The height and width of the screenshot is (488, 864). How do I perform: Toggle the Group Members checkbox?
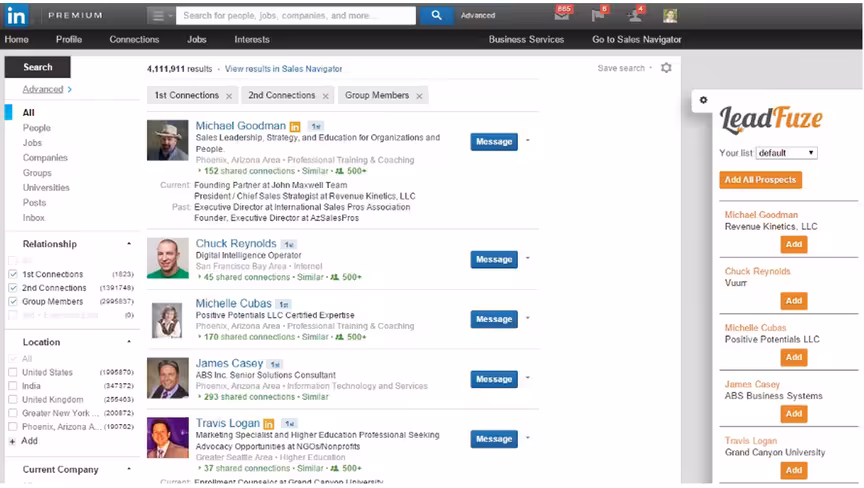(x=13, y=302)
